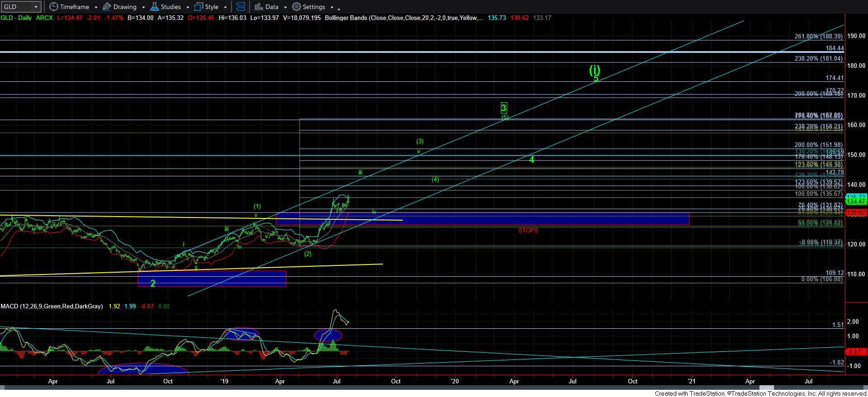This screenshot has height=397, width=868.
Task: Click the Drawing pencil icon
Action: (x=107, y=7)
